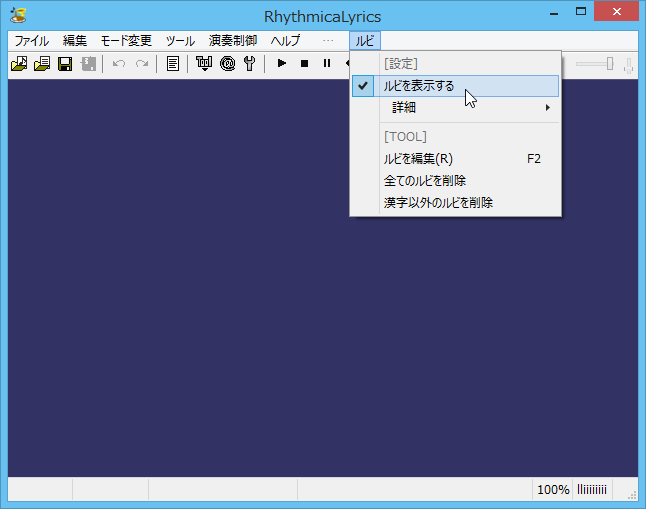Click the 100% zoom status entry
Screen dimensions: 646x509
pos(553,490)
